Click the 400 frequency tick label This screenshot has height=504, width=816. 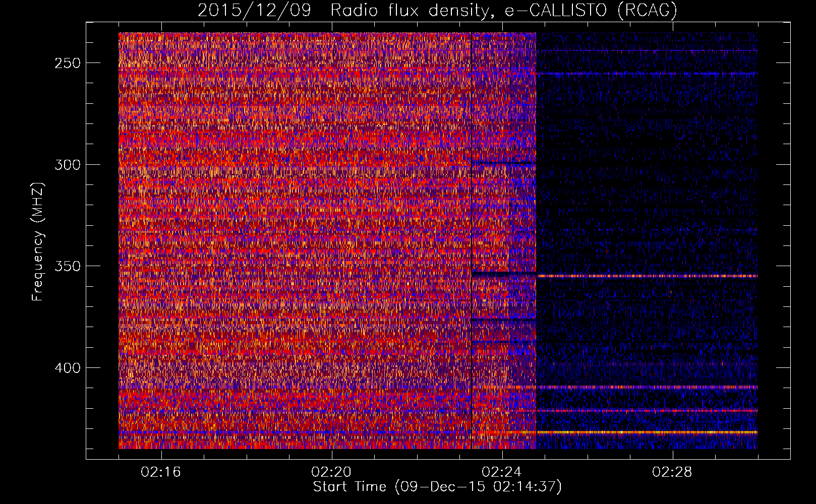tap(67, 368)
